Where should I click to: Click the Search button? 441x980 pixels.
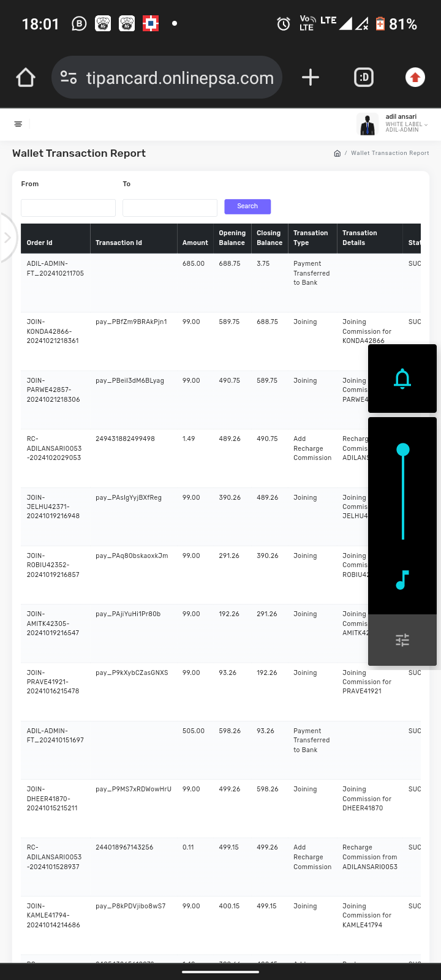[x=247, y=206]
